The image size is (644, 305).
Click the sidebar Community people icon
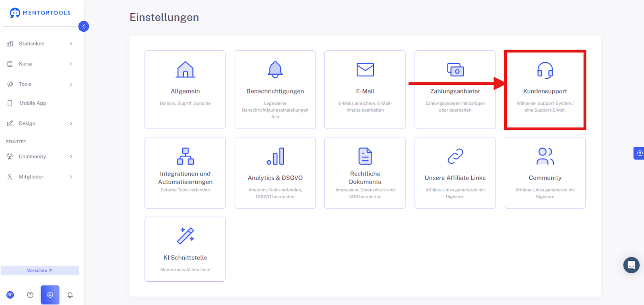point(10,156)
